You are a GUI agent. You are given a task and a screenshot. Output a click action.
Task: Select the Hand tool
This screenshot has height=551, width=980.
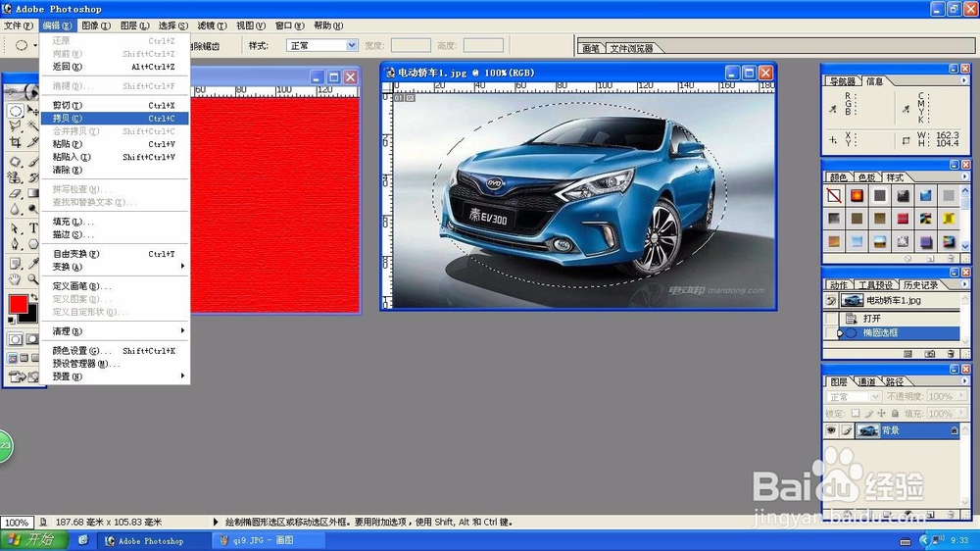pyautogui.click(x=16, y=279)
